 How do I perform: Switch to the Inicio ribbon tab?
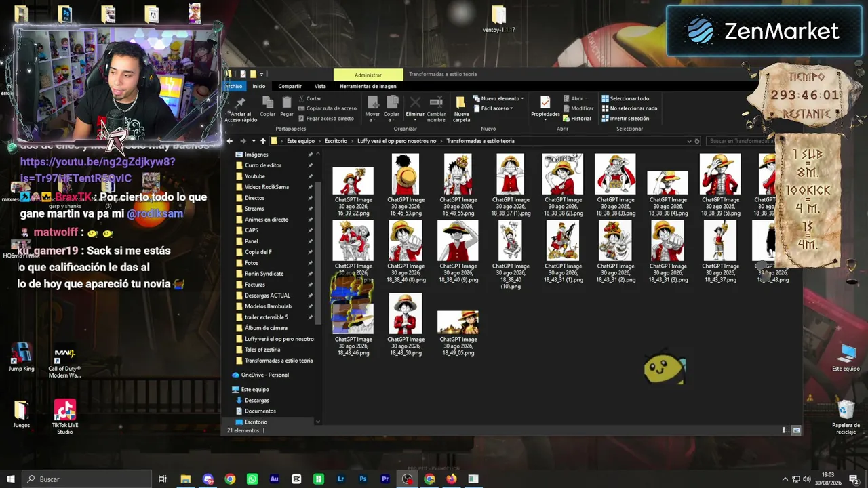point(259,86)
